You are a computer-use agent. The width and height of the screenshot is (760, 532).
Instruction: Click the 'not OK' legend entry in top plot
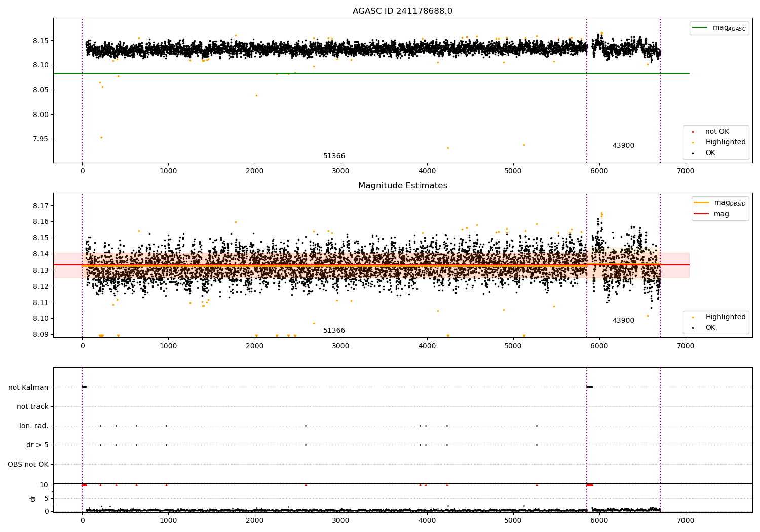tap(717, 132)
